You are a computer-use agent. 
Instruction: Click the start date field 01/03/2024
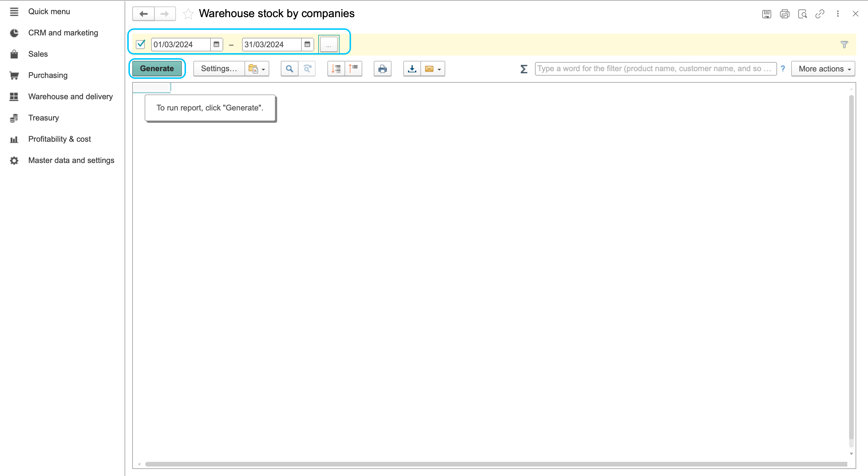click(181, 44)
